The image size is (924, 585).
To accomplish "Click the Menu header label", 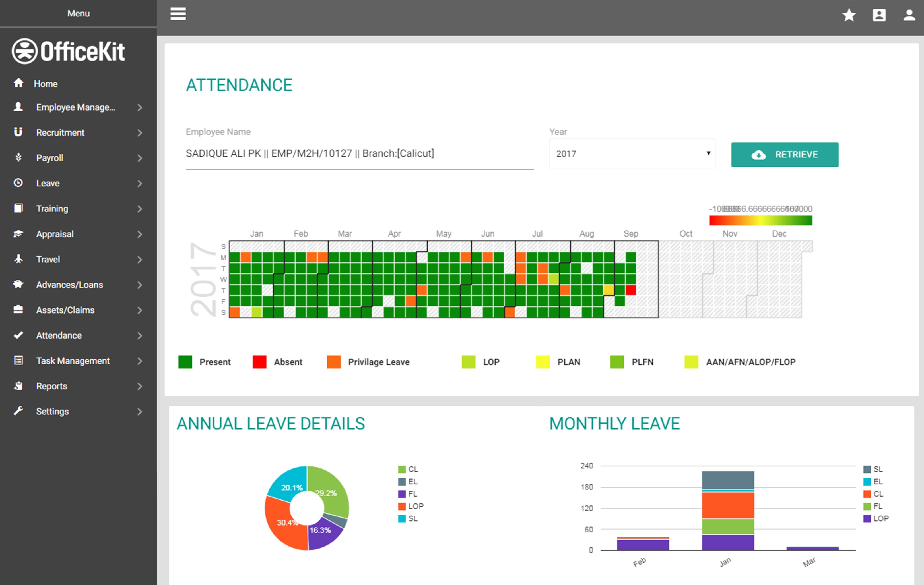I will pyautogui.click(x=78, y=13).
